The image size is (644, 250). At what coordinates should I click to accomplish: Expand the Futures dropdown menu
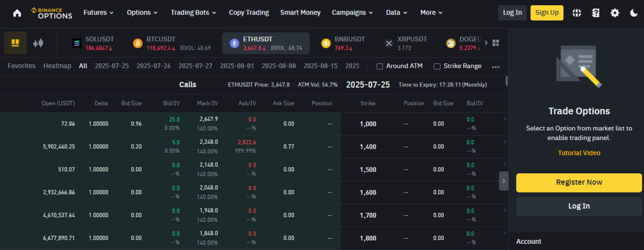pos(99,12)
